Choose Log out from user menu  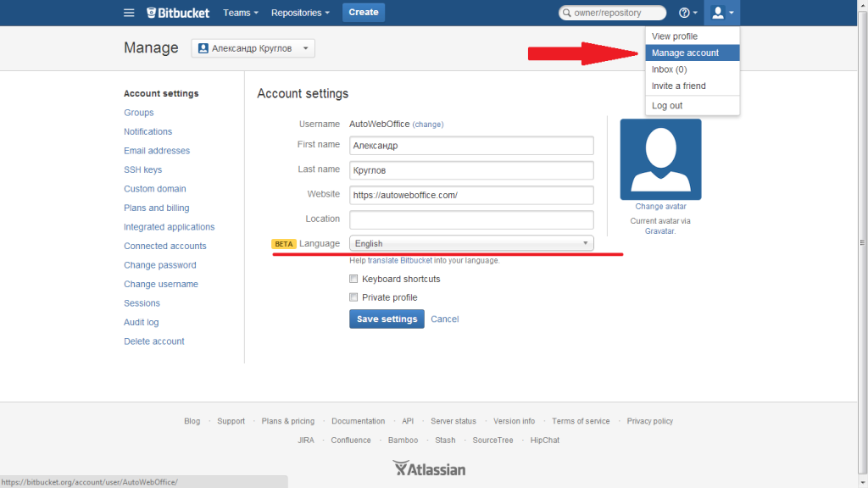pyautogui.click(x=692, y=106)
